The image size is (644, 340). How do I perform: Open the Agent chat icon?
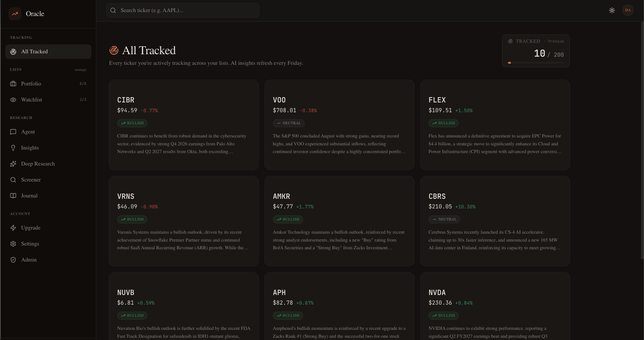point(13,132)
